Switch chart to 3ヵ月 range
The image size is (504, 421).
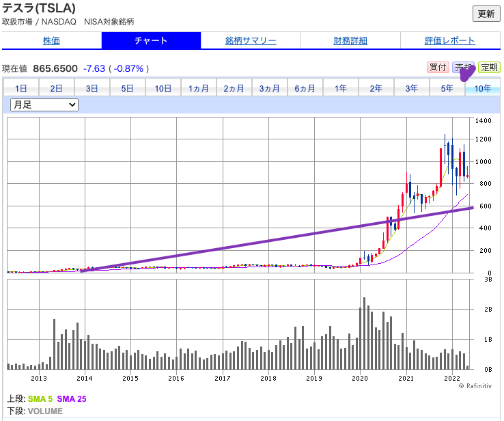click(x=269, y=88)
